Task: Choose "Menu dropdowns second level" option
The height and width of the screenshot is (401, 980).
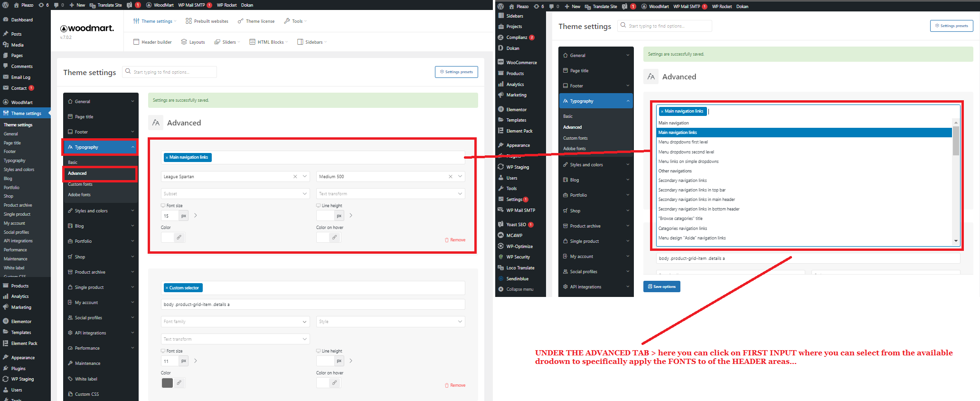Action: [804, 152]
